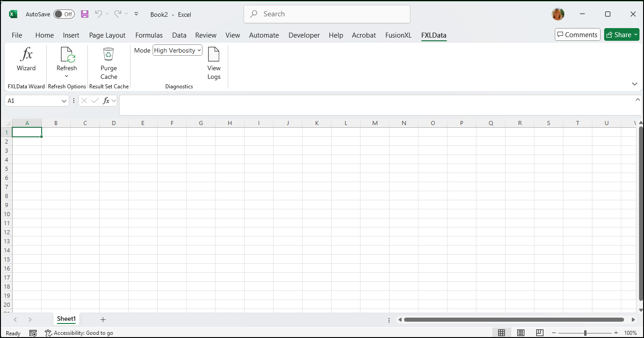644x338 pixels.
Task: Click the macro recording status icon
Action: (x=33, y=333)
